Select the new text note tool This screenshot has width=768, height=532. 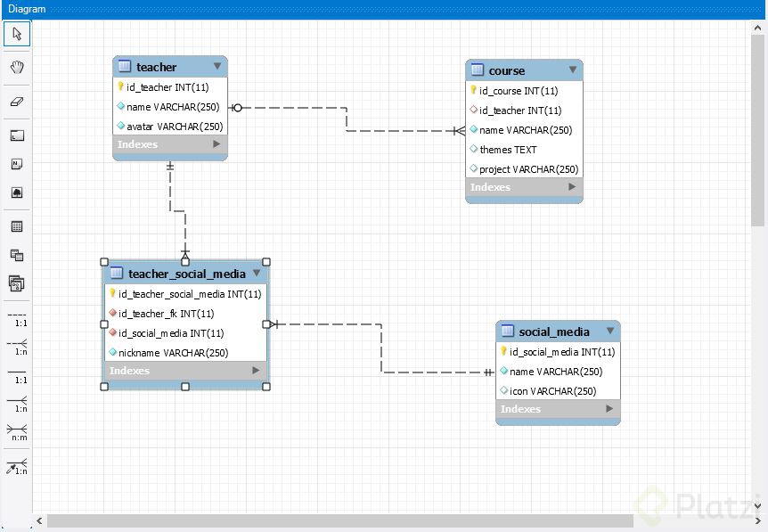coord(14,164)
